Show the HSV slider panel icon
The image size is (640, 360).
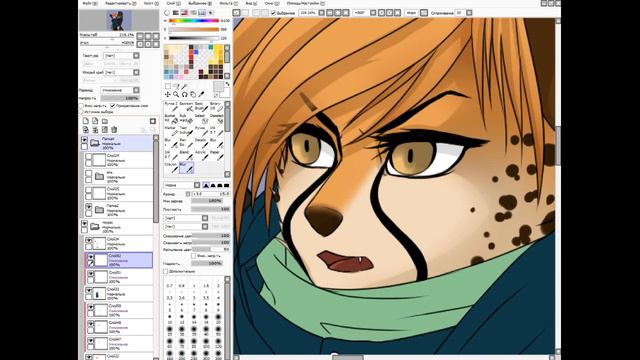pos(184,13)
